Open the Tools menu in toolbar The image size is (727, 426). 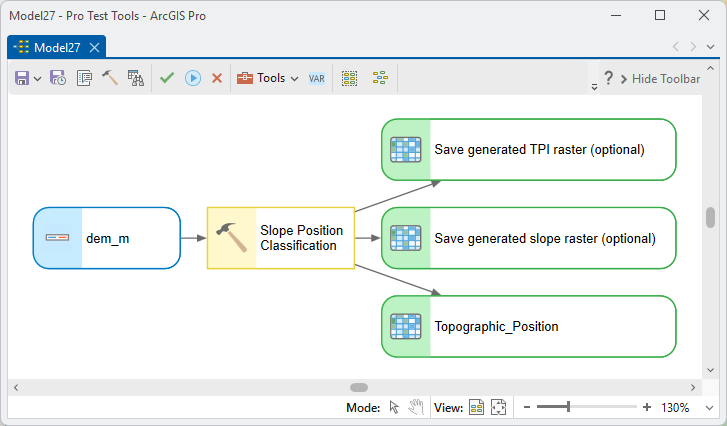pos(268,78)
